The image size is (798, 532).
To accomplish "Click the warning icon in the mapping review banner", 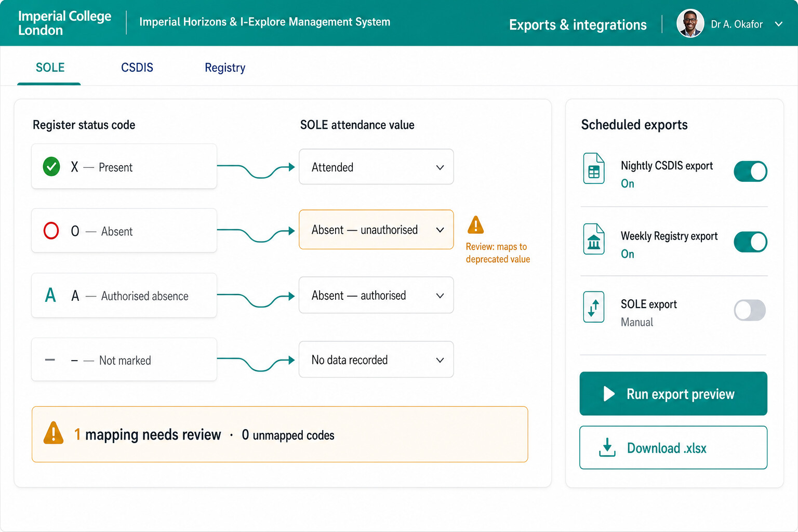I will pyautogui.click(x=54, y=433).
